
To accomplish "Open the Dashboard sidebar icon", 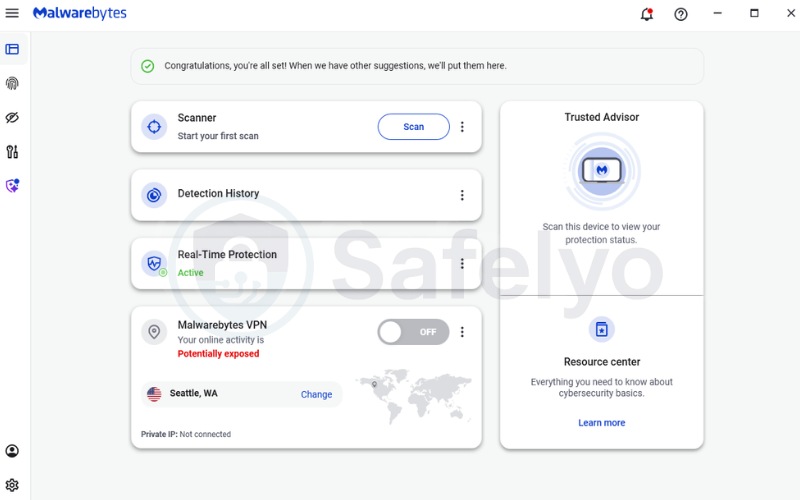I will point(12,49).
